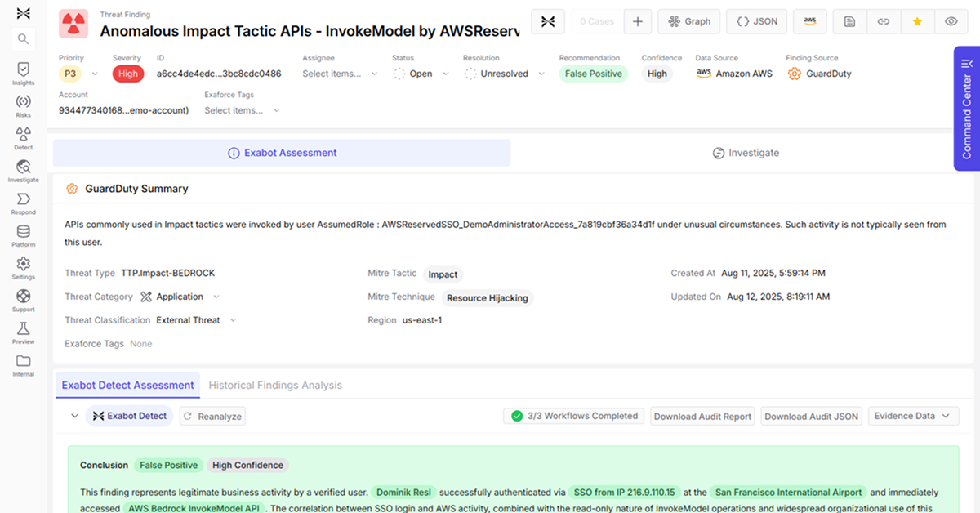Click 3/3 Workflows Completed status
Screen dimensions: 980x513
click(574, 416)
